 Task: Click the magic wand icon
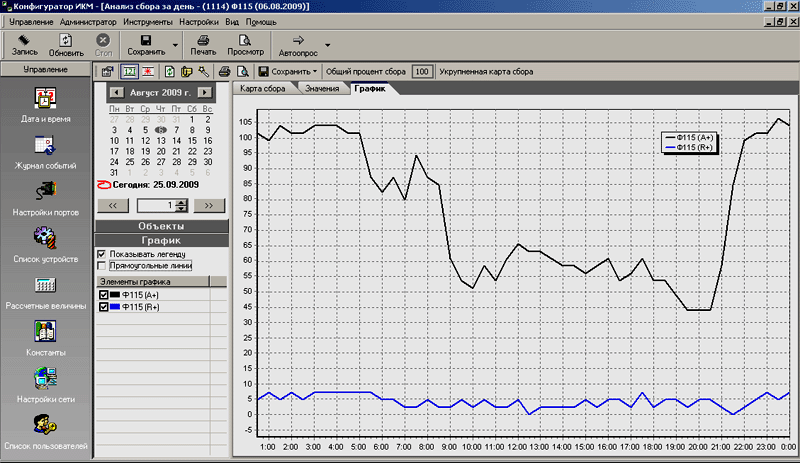coord(203,72)
